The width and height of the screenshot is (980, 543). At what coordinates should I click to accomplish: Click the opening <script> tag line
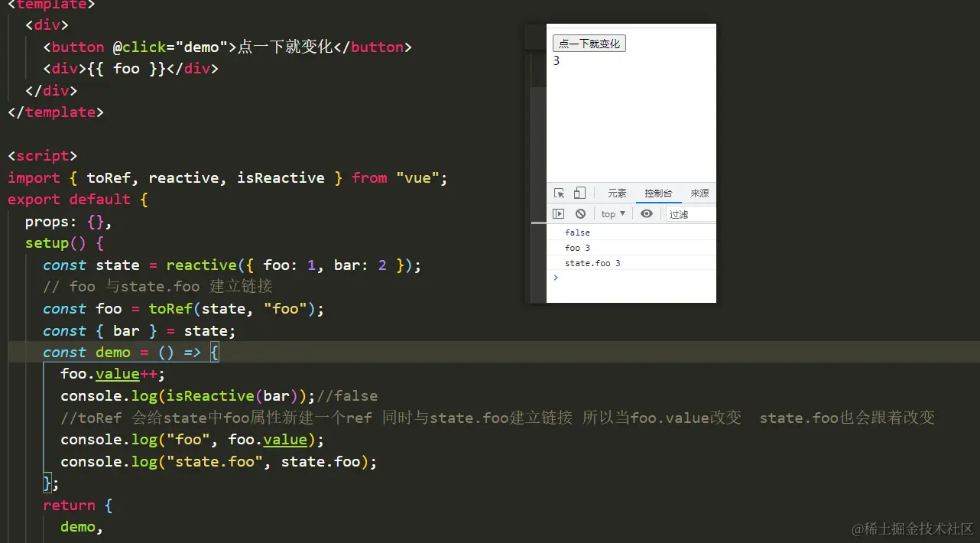click(43, 156)
